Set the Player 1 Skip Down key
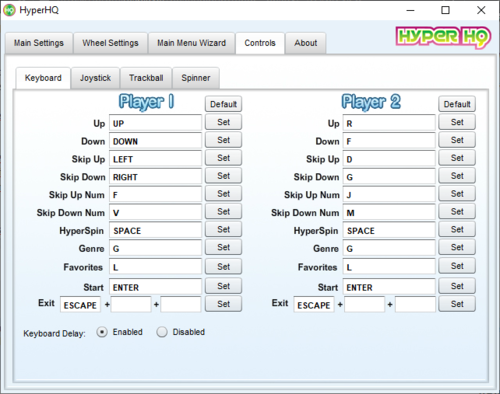This screenshot has width=500, height=394. pos(223,176)
